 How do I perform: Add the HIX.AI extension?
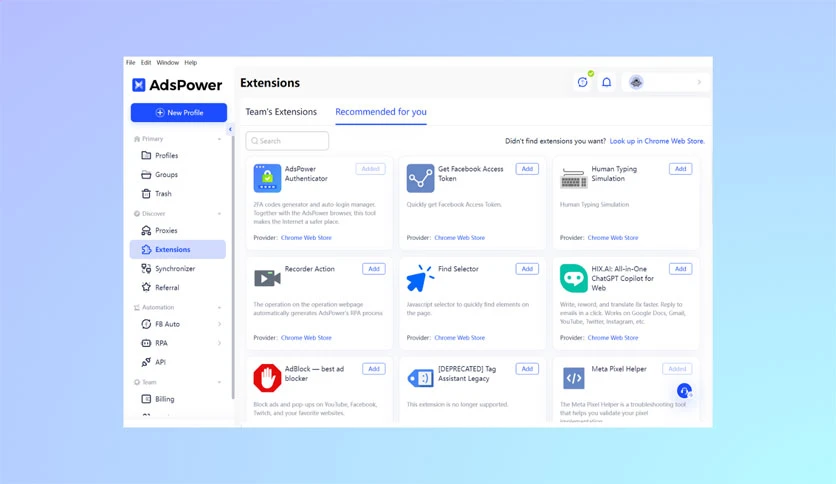(x=680, y=269)
